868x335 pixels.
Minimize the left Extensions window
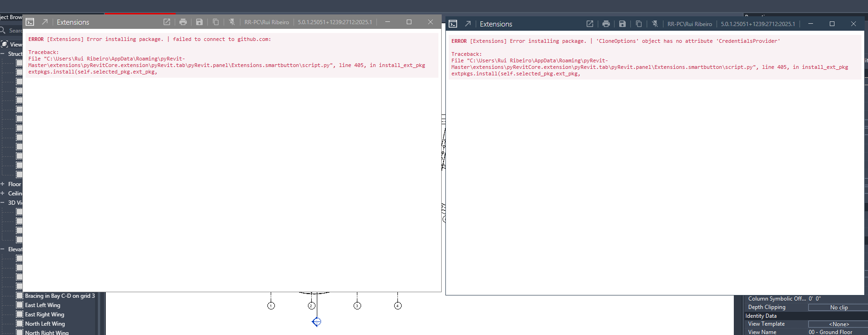(388, 22)
